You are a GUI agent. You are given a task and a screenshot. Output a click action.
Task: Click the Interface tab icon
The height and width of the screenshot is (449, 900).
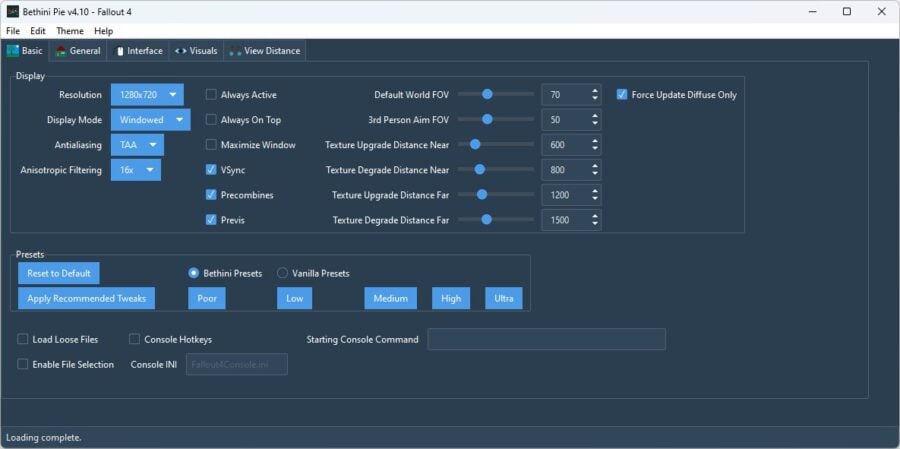[119, 51]
